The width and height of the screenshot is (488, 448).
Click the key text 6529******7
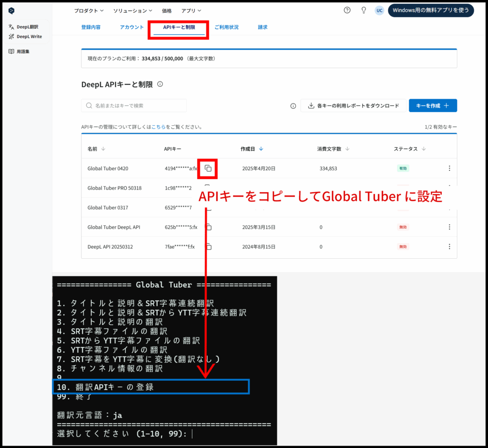coord(178,208)
